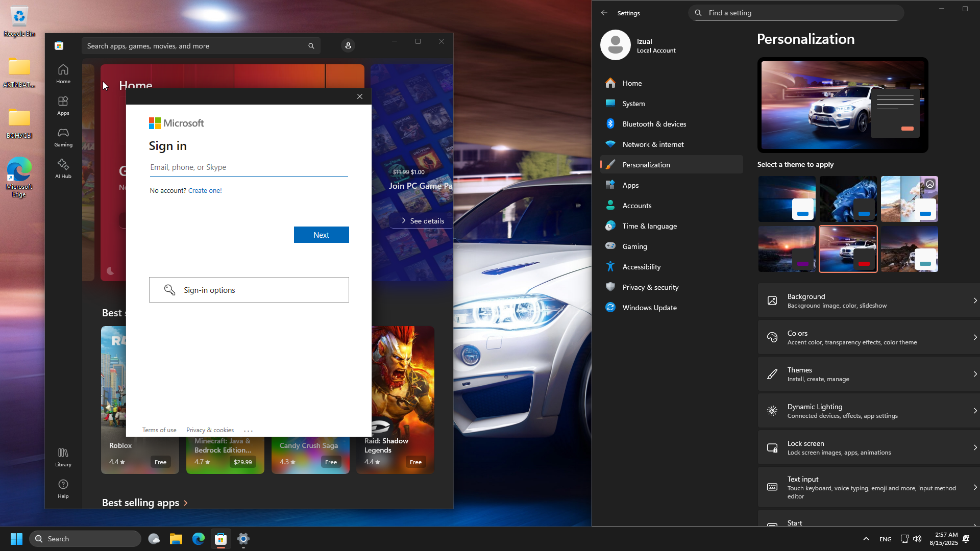This screenshot has height=551, width=980.
Task: Click Free button on Candy Crush Saga
Action: [331, 462]
